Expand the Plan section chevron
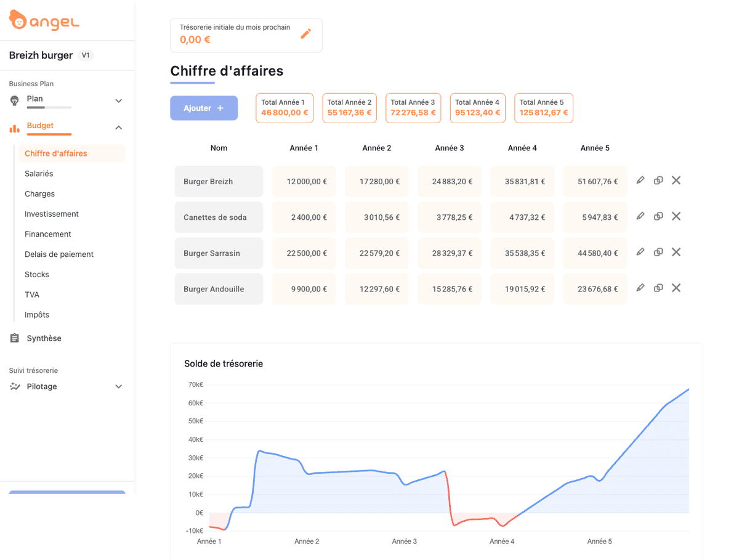Screen dimensions: 739x560 tap(119, 101)
